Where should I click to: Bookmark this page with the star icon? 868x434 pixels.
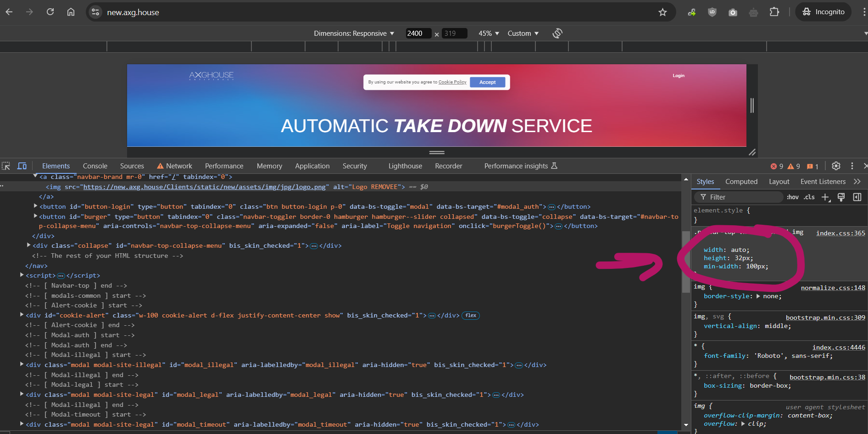(x=662, y=12)
